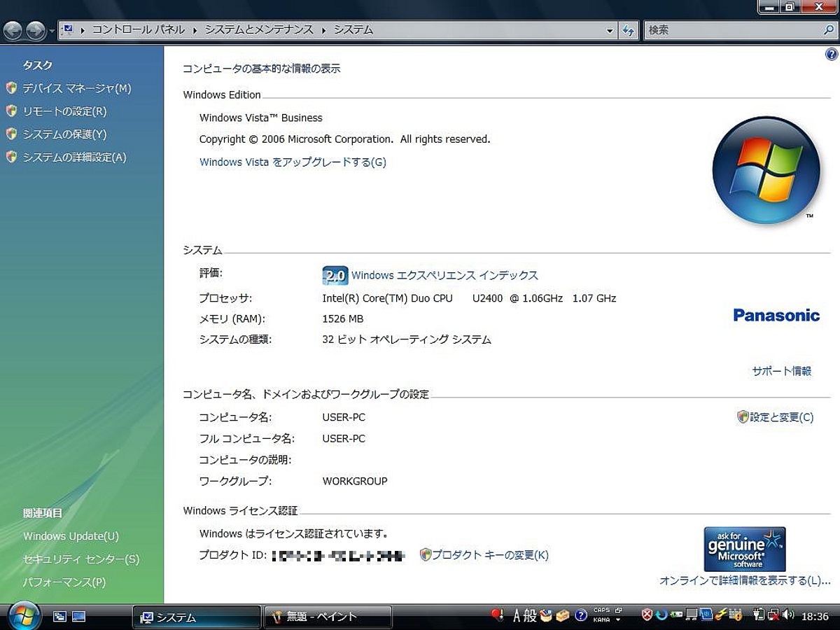The width and height of the screenshot is (840, 630).
Task: Switch to 無題 - ペイント taskbar button
Action: click(328, 617)
